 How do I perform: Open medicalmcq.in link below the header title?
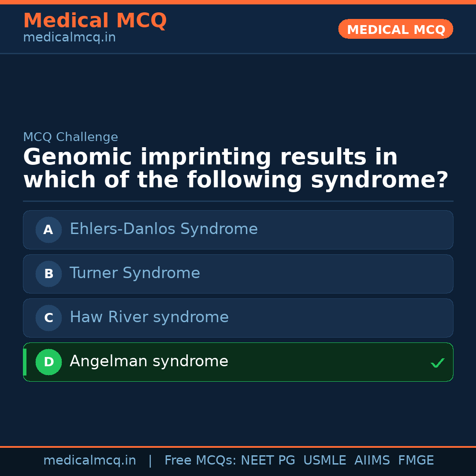point(69,38)
